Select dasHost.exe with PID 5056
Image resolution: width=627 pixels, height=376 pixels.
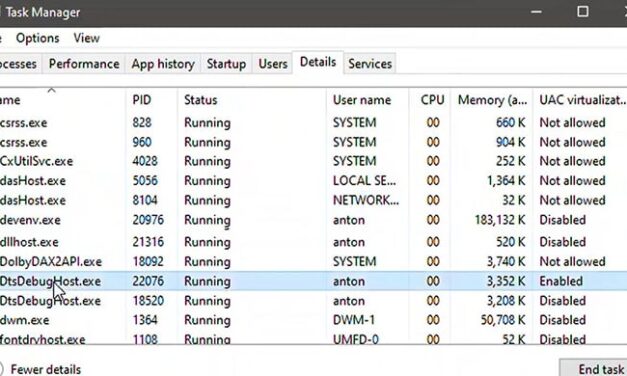(314, 181)
